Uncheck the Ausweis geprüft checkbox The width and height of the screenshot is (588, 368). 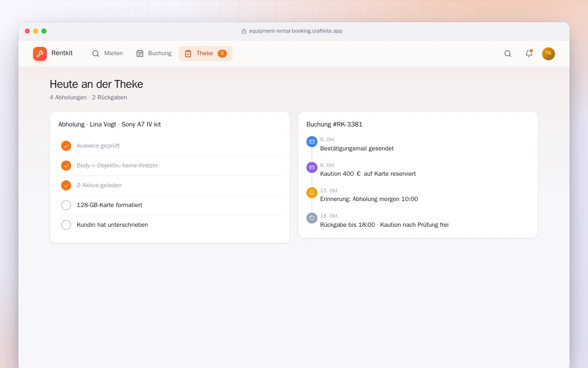click(x=66, y=146)
